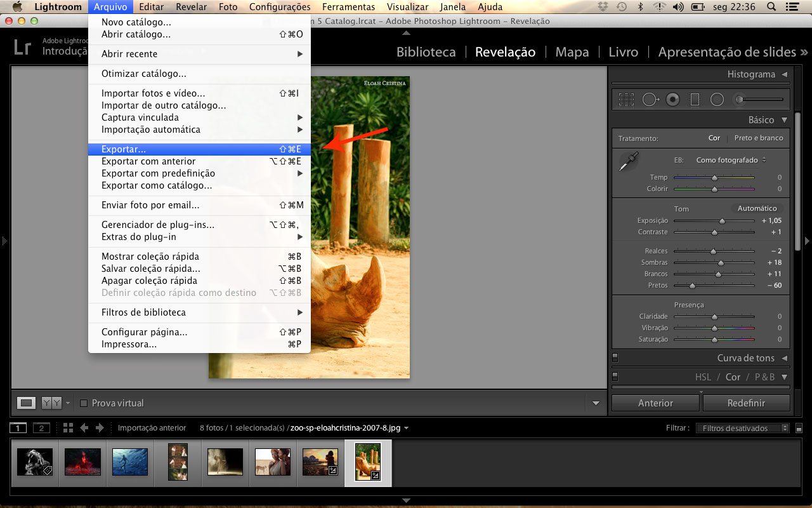Image resolution: width=812 pixels, height=508 pixels.
Task: Toggle the HSL panel on/off switch
Action: 615,377
